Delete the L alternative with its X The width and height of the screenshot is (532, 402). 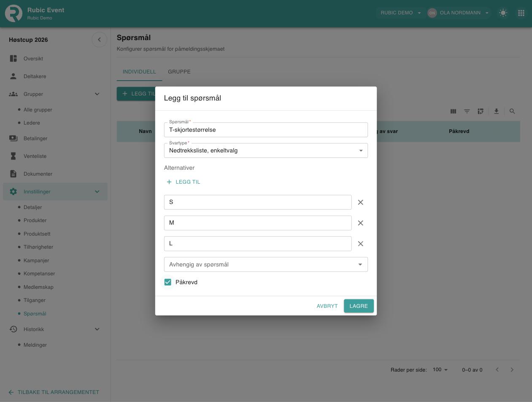361,244
